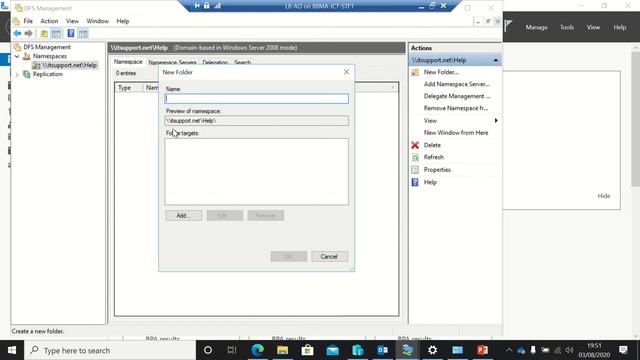640x360 pixels.
Task: Open the Action menu
Action: [x=49, y=21]
